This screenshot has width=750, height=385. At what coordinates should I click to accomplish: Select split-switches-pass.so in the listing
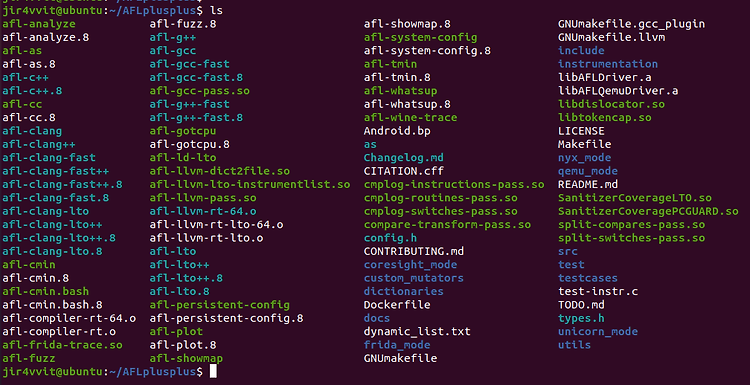pyautogui.click(x=631, y=238)
